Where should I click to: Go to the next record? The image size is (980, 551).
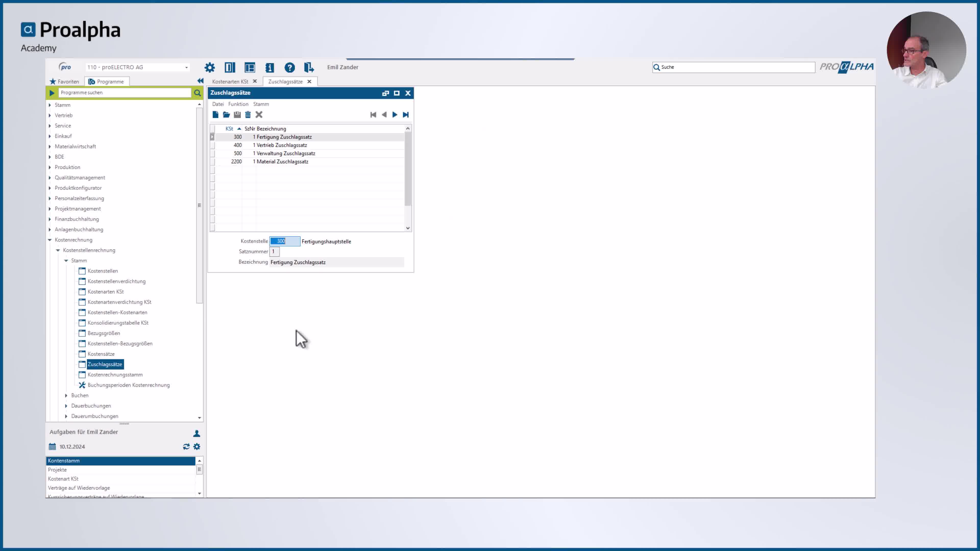(395, 115)
